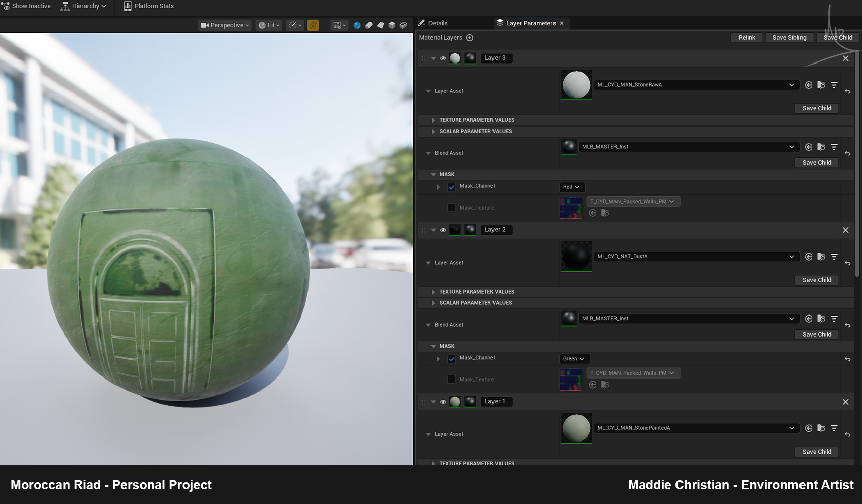862x504 pixels.
Task: Hide Layer 1 using the eye icon
Action: (443, 402)
